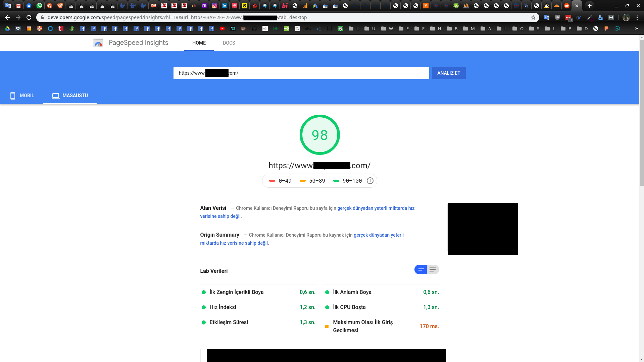The image size is (644, 362).
Task: Click the 170 ms. latency value
Action: [x=429, y=326]
